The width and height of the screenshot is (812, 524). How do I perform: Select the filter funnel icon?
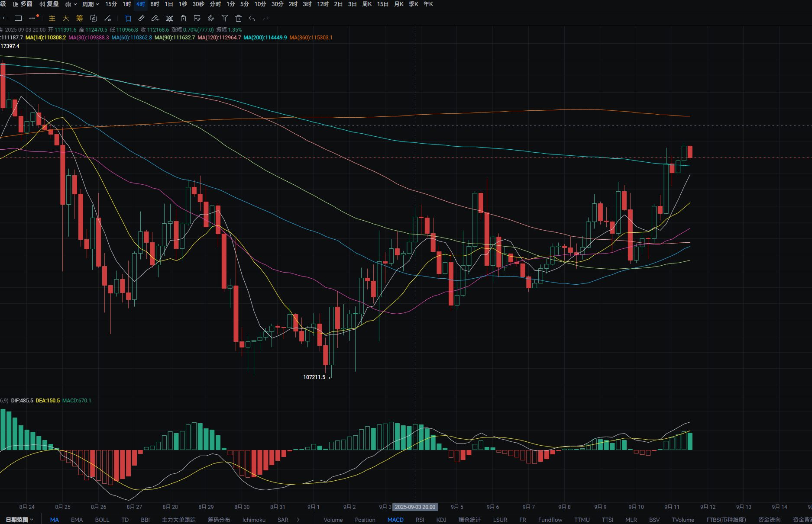(x=224, y=18)
